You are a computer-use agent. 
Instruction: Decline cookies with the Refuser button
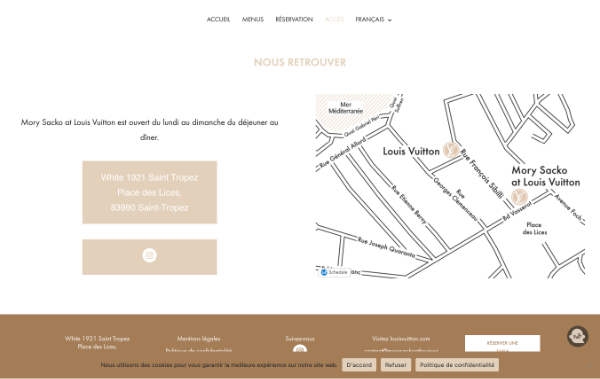[396, 365]
